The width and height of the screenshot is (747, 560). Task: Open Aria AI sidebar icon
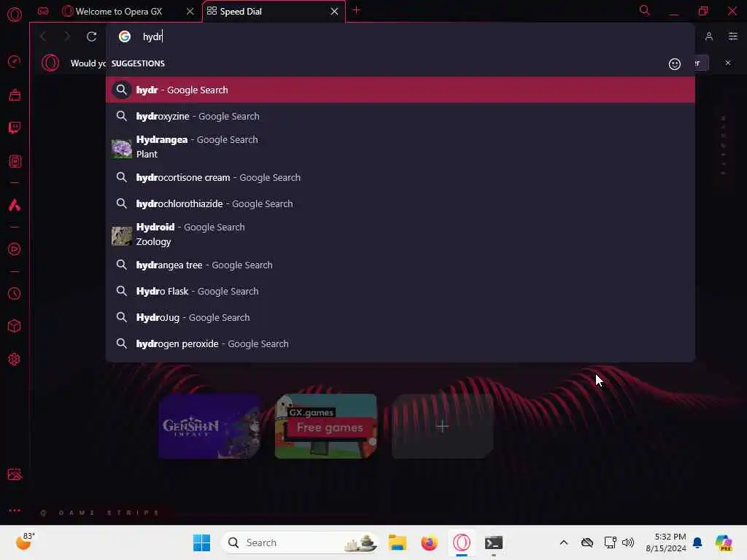(15, 205)
